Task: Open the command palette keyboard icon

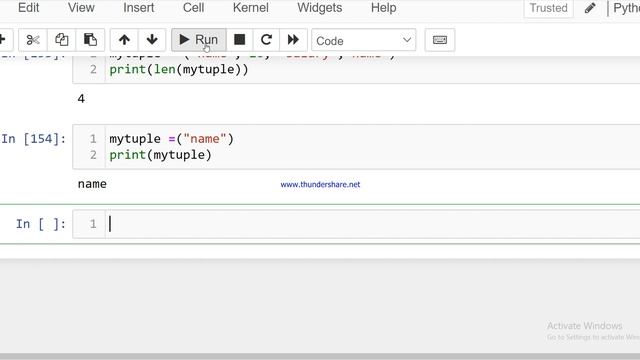Action: pyautogui.click(x=440, y=40)
